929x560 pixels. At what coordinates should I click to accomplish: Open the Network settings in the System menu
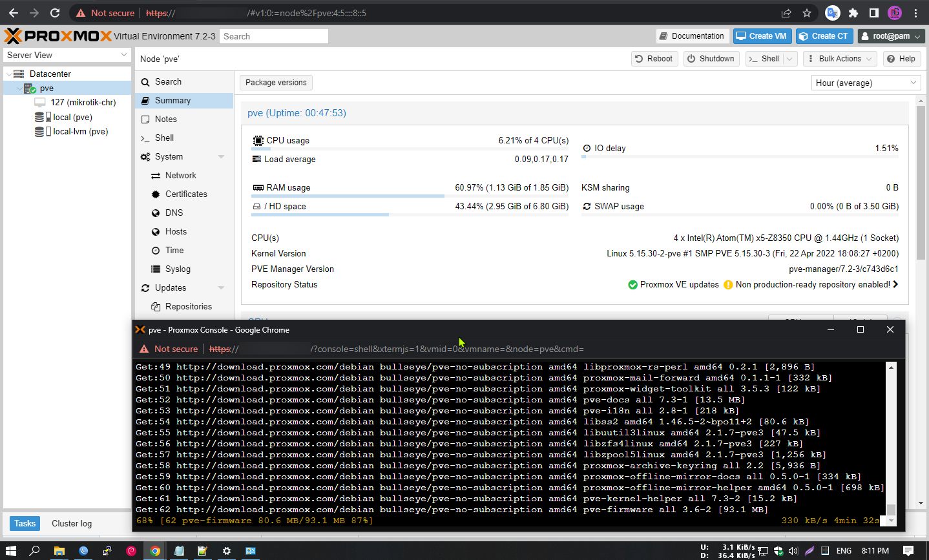(182, 175)
